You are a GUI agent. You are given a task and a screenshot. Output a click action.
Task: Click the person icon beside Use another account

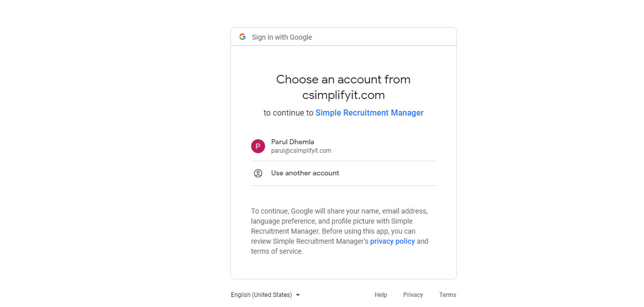pos(258,173)
